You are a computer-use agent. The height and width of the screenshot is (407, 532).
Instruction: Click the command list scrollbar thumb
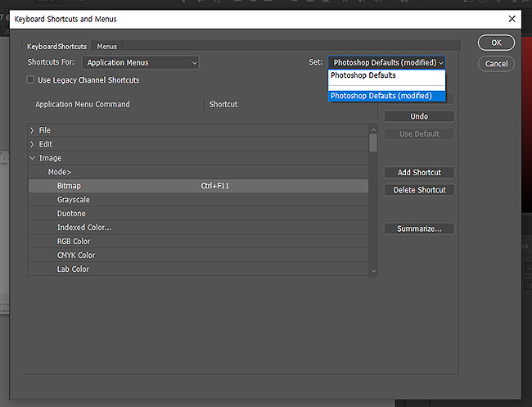[x=373, y=143]
